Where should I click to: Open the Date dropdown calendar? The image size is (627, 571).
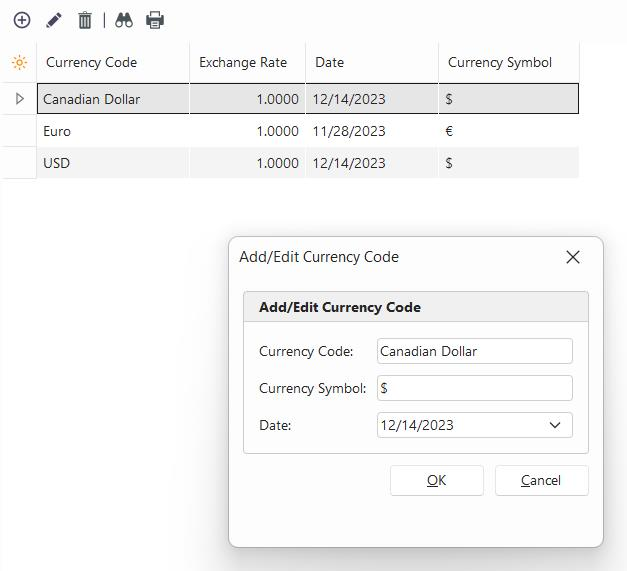555,425
